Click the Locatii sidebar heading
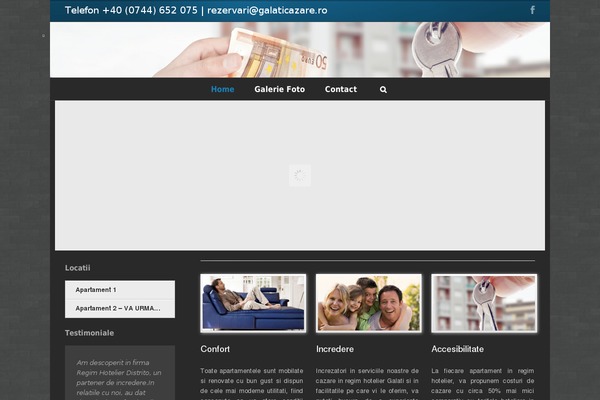This screenshot has width=600, height=400. pos(78,268)
